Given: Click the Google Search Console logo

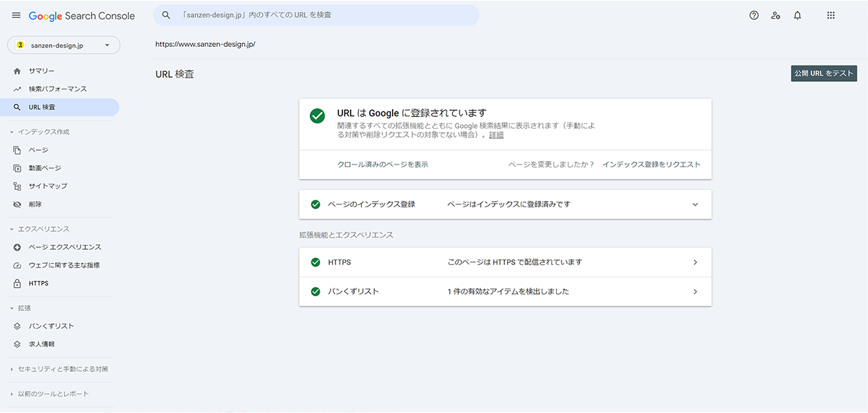Looking at the screenshot, I should tap(82, 15).
